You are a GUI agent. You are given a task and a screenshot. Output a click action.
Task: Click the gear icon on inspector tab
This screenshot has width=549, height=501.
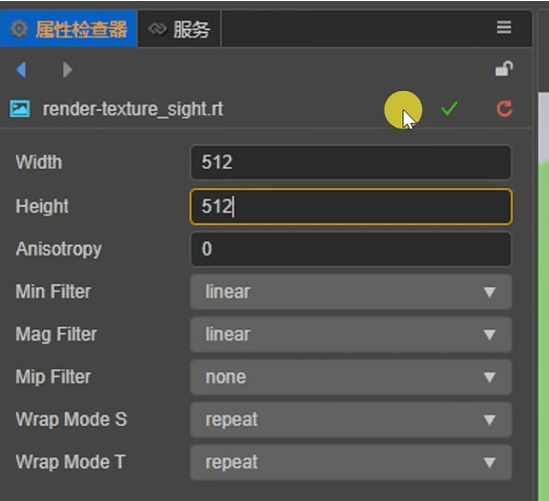pyautogui.click(x=19, y=29)
